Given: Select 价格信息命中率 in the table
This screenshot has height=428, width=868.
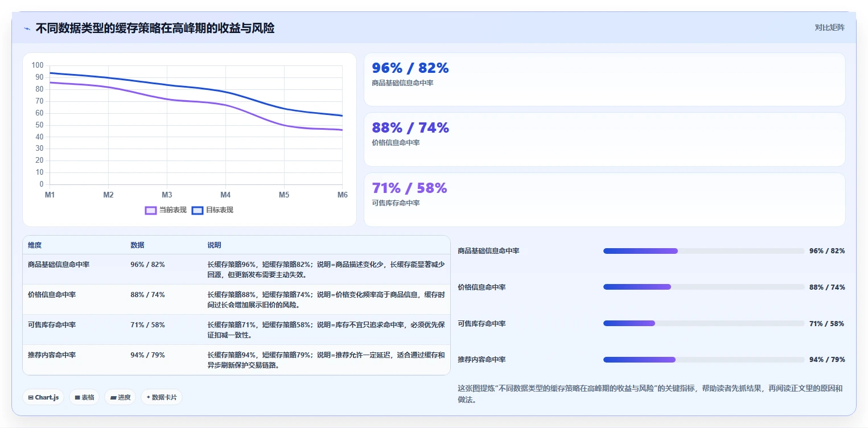Looking at the screenshot, I should click(x=52, y=295).
